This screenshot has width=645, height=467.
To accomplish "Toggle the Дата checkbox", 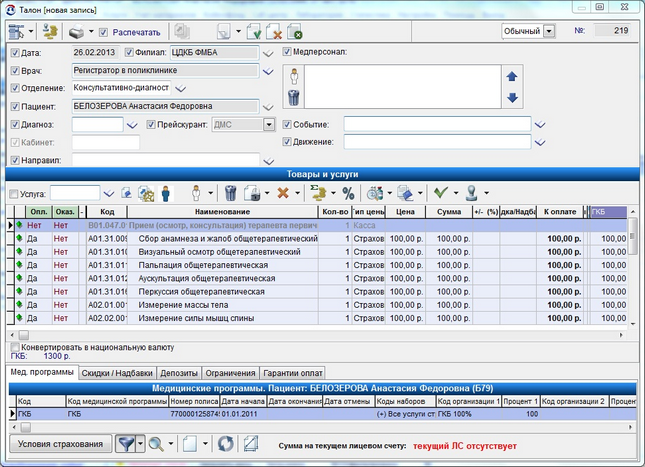I will (15, 53).
